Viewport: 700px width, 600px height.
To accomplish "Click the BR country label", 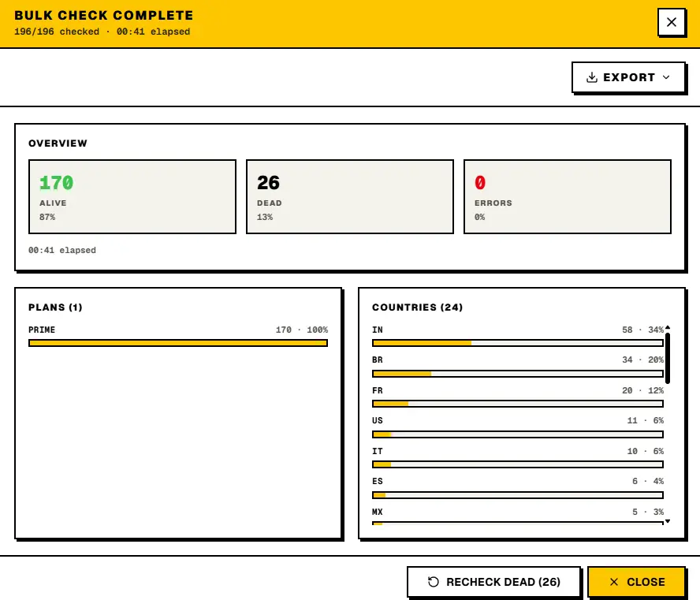I will click(378, 360).
